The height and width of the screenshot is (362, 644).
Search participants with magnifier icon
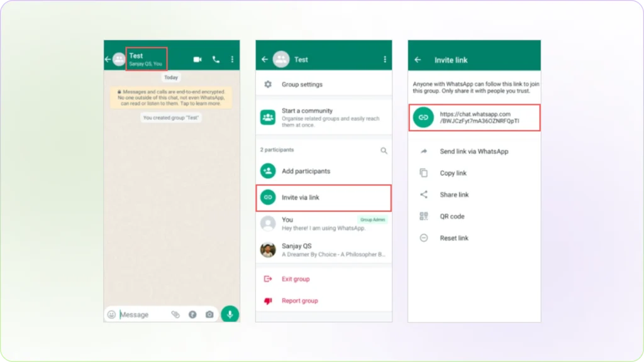[384, 151]
